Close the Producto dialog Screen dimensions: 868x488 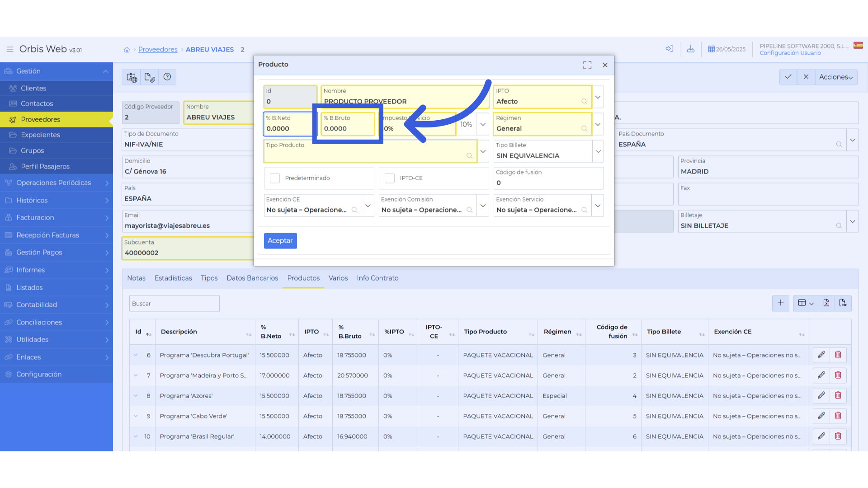[605, 65]
